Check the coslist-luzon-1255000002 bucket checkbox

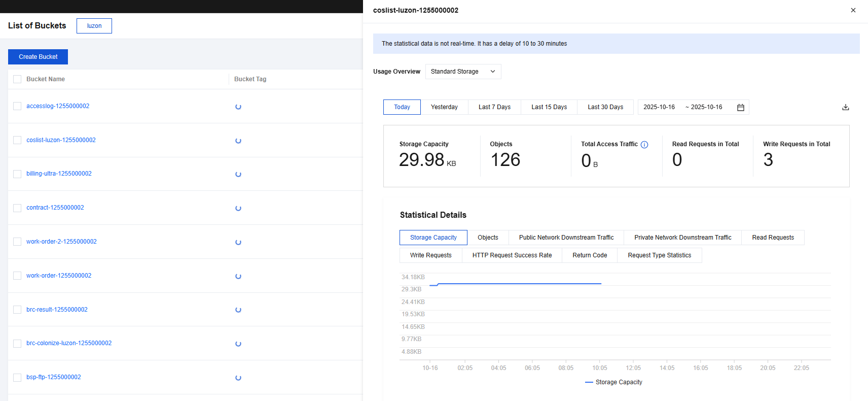[x=17, y=140]
